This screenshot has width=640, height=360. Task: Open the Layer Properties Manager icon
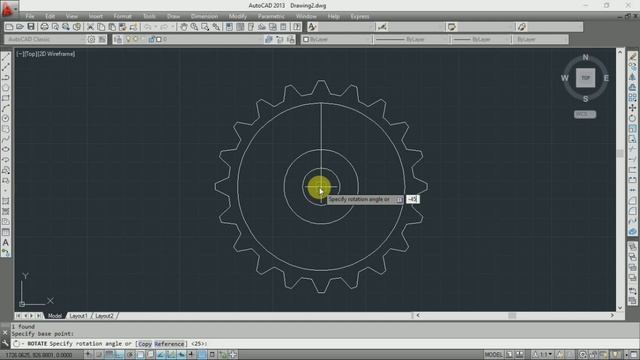click(118, 39)
